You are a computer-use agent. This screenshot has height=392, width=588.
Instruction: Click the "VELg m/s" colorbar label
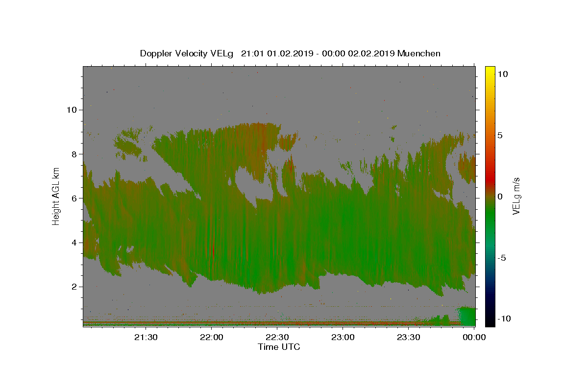click(515, 196)
